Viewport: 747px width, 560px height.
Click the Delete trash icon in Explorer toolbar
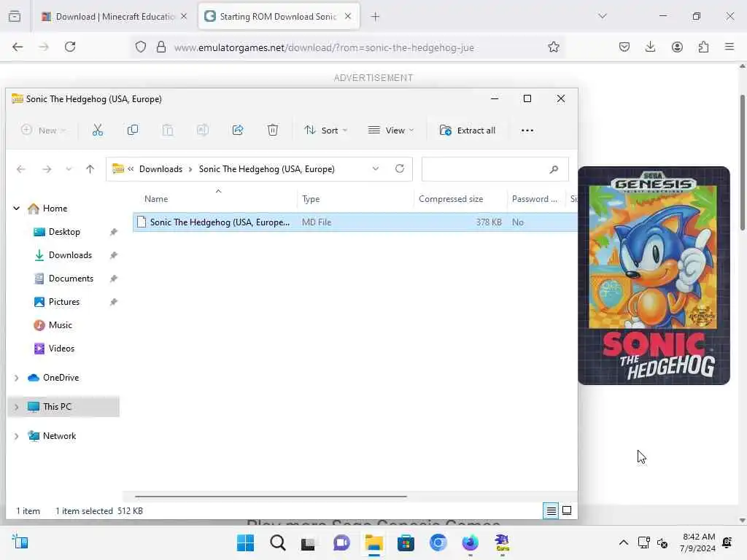[273, 130]
